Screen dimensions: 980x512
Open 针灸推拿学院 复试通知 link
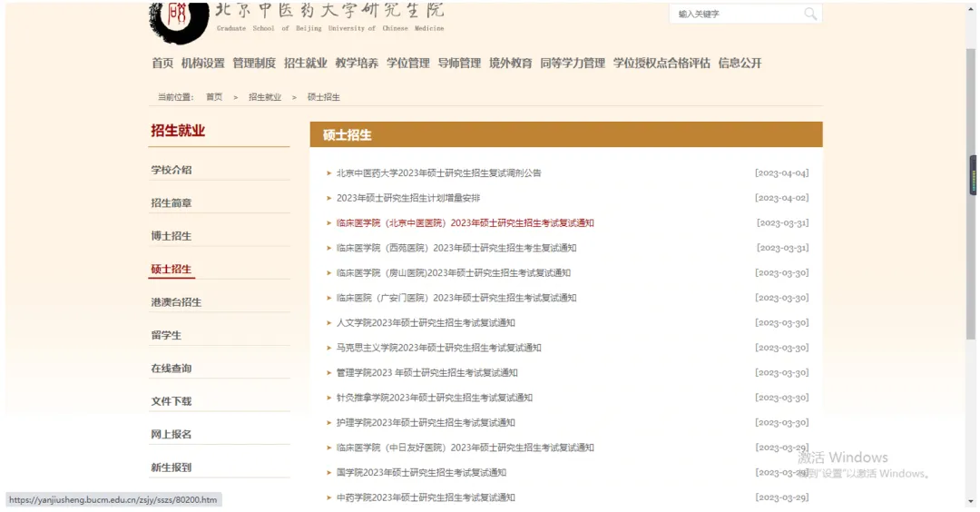[x=435, y=399]
